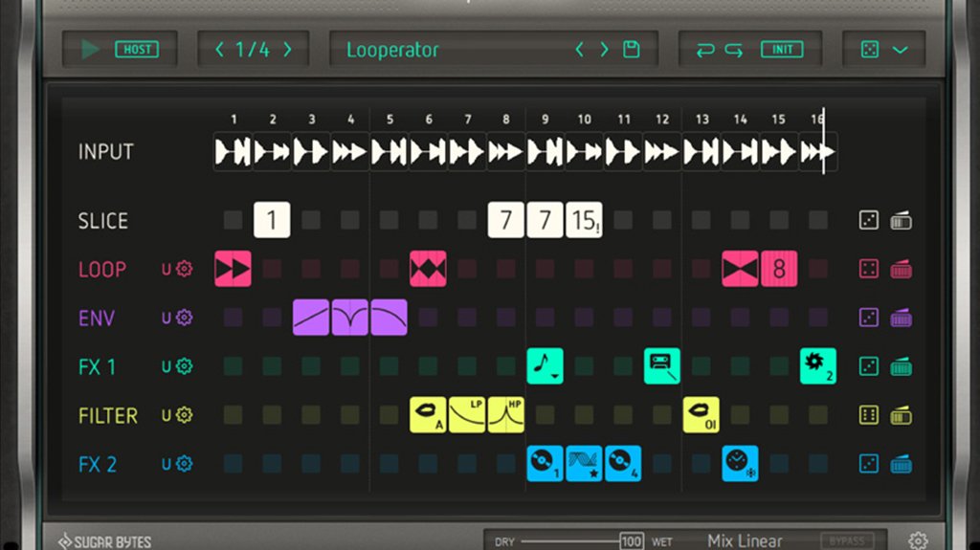
Task: Randomize the FX 2 row with dice
Action: [869, 464]
